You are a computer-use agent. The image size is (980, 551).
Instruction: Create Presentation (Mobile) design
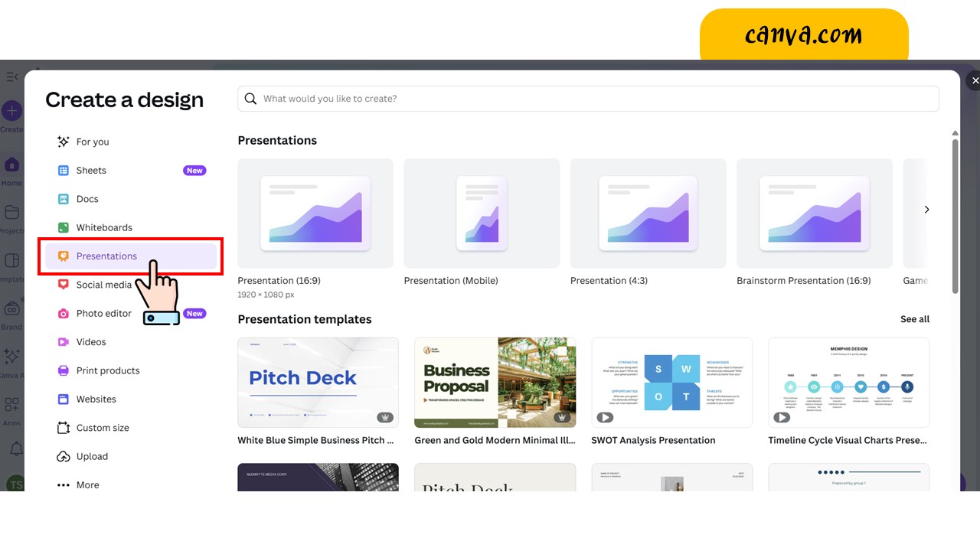coord(482,214)
